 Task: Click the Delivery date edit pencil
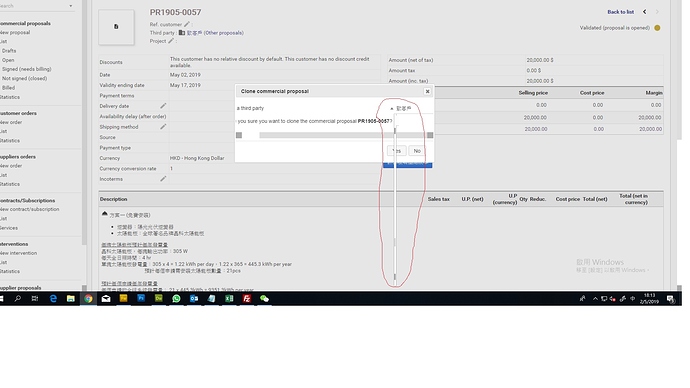pos(163,106)
